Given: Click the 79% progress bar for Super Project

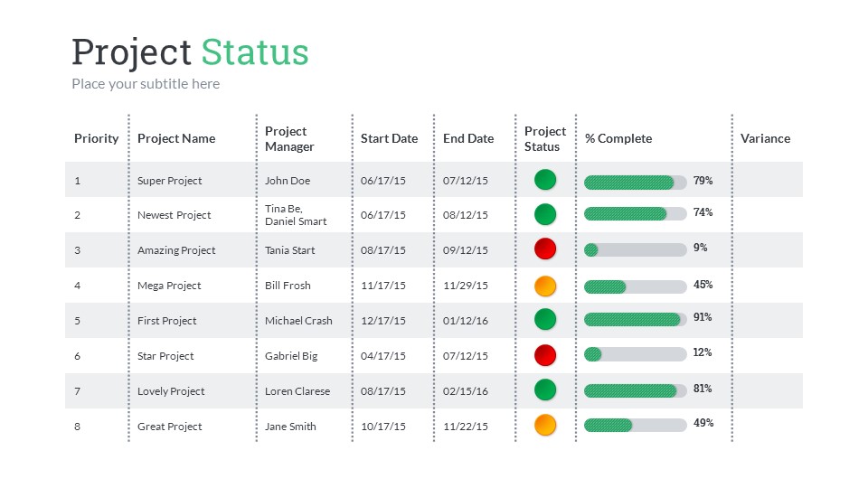Looking at the screenshot, I should coord(635,183).
